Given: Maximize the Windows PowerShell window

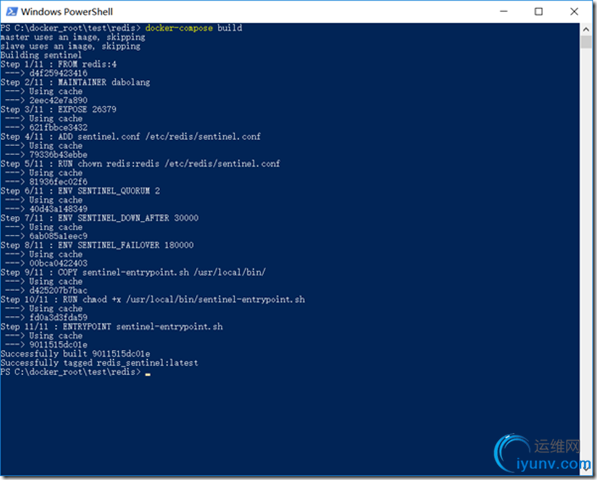Looking at the screenshot, I should (539, 11).
